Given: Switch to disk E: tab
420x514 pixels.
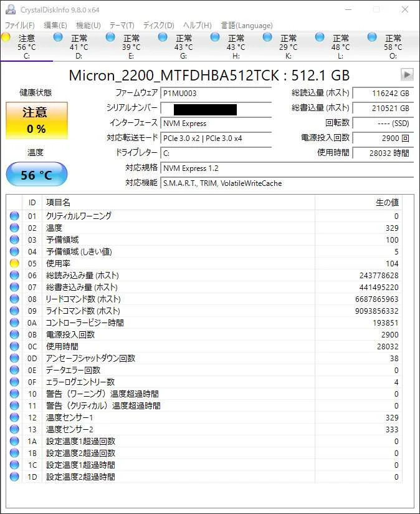Looking at the screenshot, I should click(x=131, y=47).
